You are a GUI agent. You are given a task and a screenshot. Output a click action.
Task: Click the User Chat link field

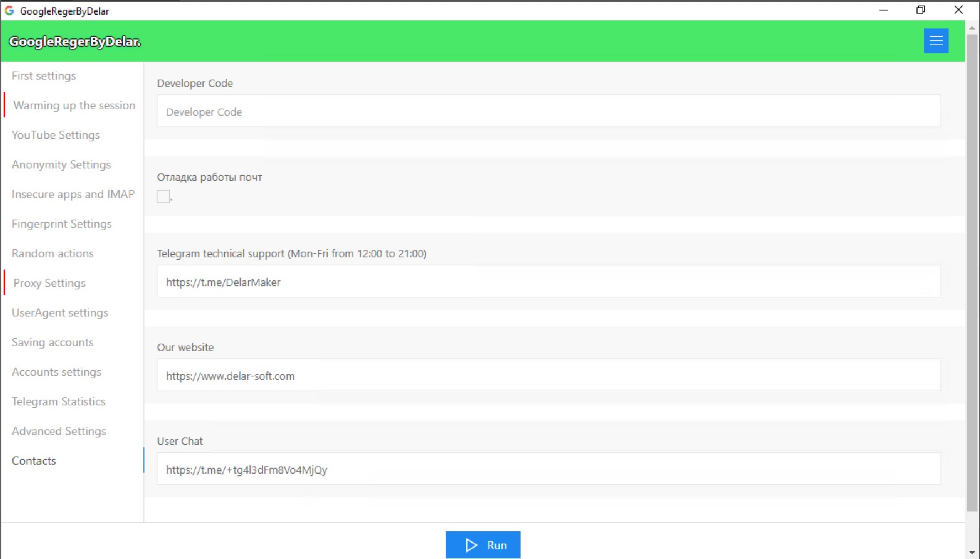tap(548, 470)
